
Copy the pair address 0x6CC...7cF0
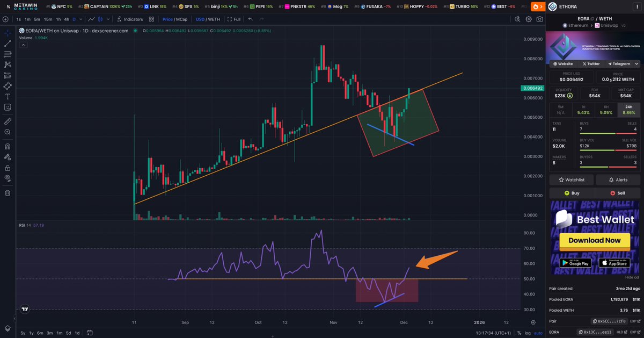tap(609, 321)
